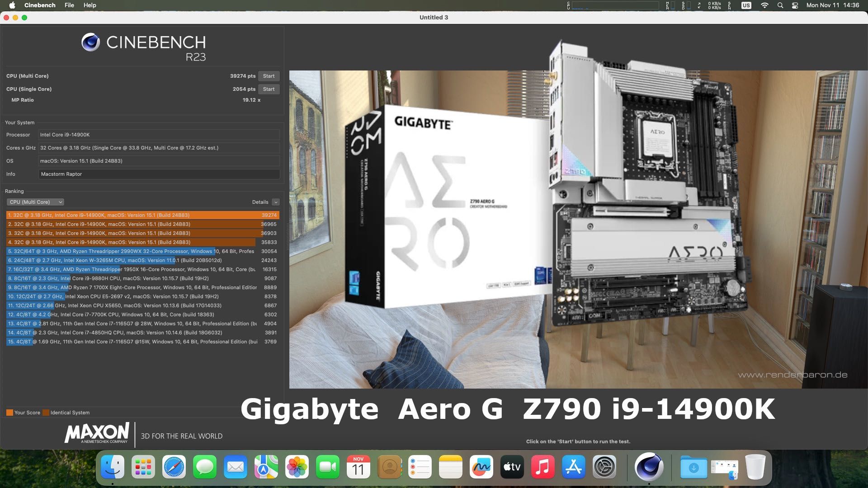Open the Trash in the Dock
The height and width of the screenshot is (488, 868).
(x=755, y=467)
